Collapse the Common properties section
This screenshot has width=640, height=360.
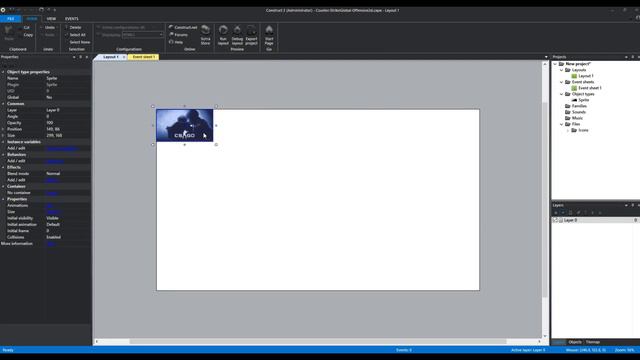(x=3, y=104)
